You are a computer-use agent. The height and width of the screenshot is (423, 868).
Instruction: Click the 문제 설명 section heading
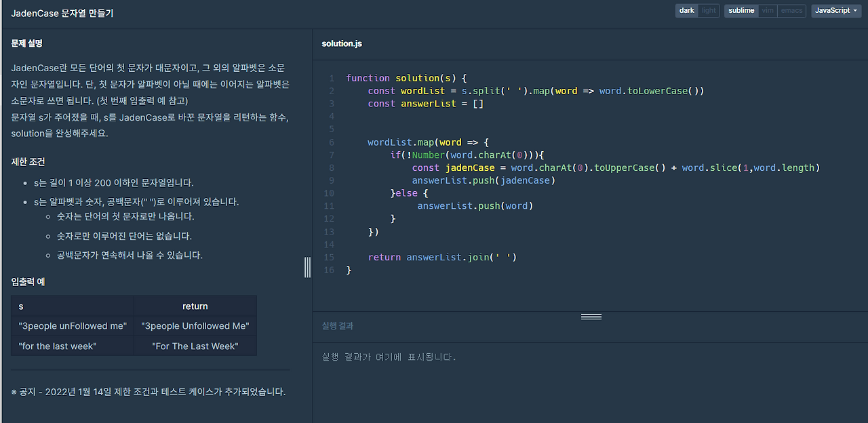[25, 43]
